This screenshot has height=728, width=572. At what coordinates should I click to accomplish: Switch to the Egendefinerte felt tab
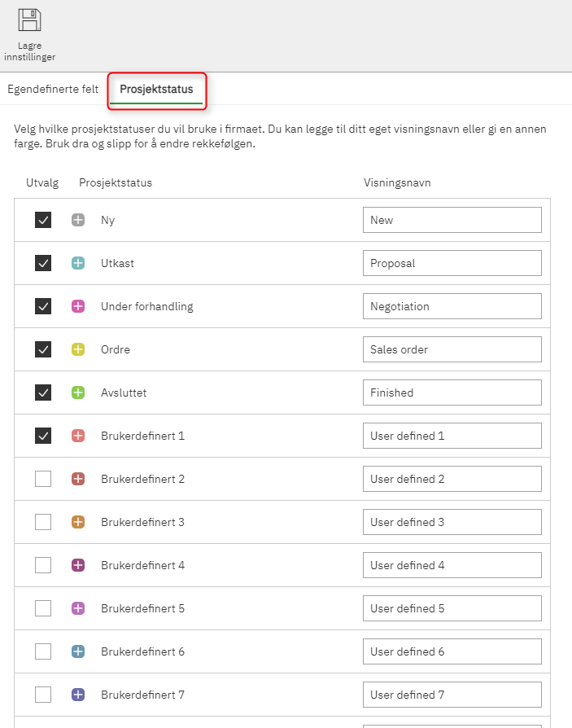coord(53,89)
